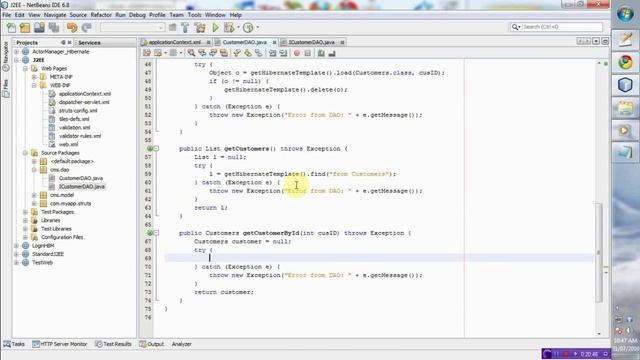This screenshot has height=360, width=640.
Task: Open the VirtualBox cube taskbar icon
Action: click(625, 85)
